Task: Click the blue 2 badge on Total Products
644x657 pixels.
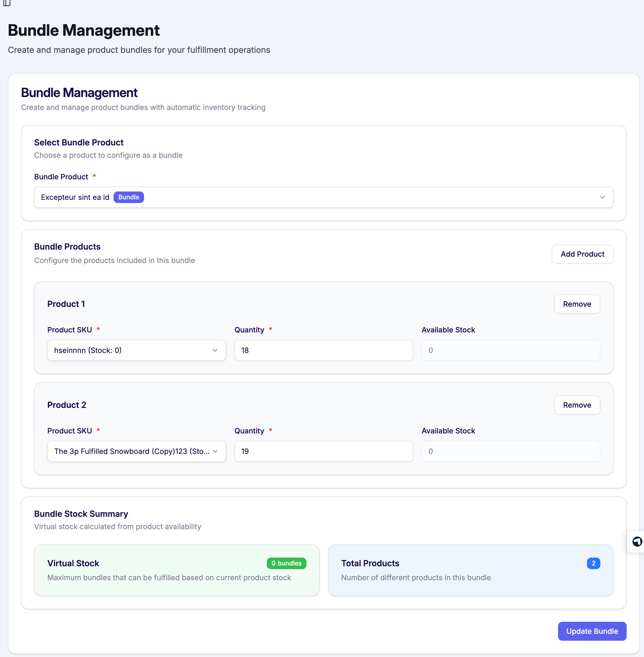Action: pyautogui.click(x=594, y=563)
